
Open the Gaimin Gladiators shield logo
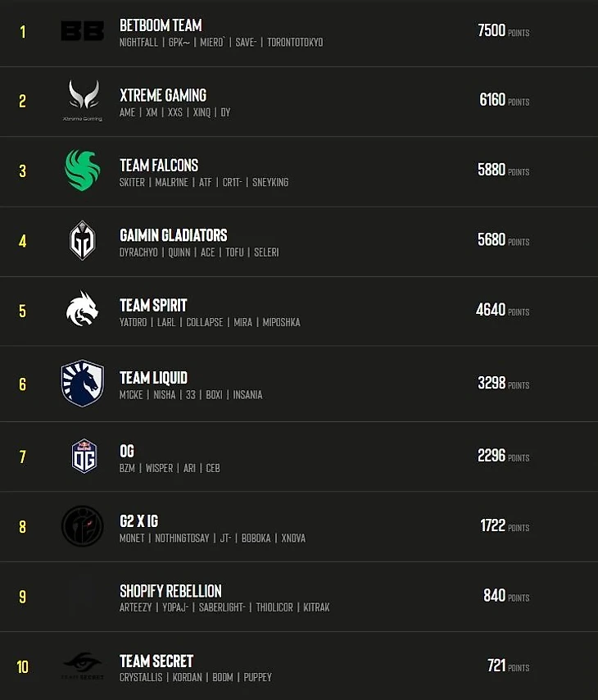(83, 240)
